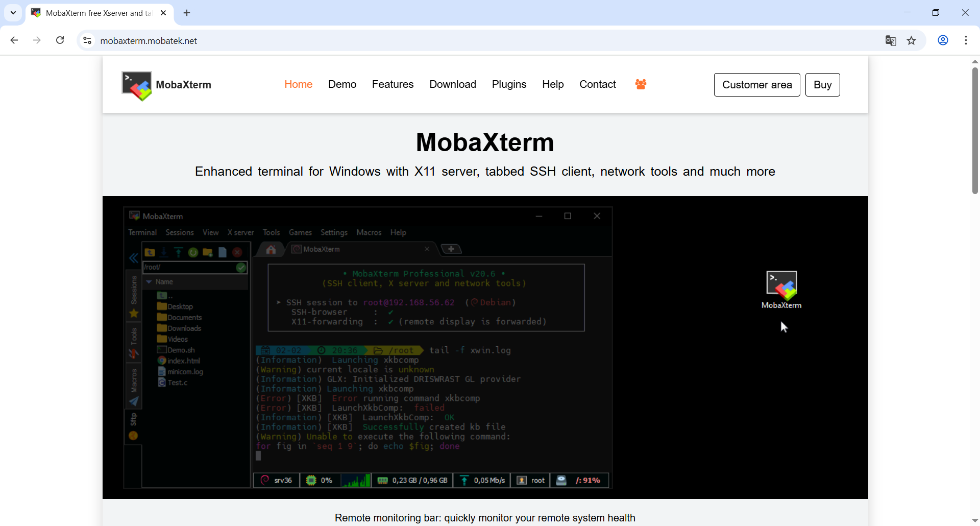This screenshot has height=526, width=980.
Task: Click the srv36 Debian status entry
Action: 277,481
